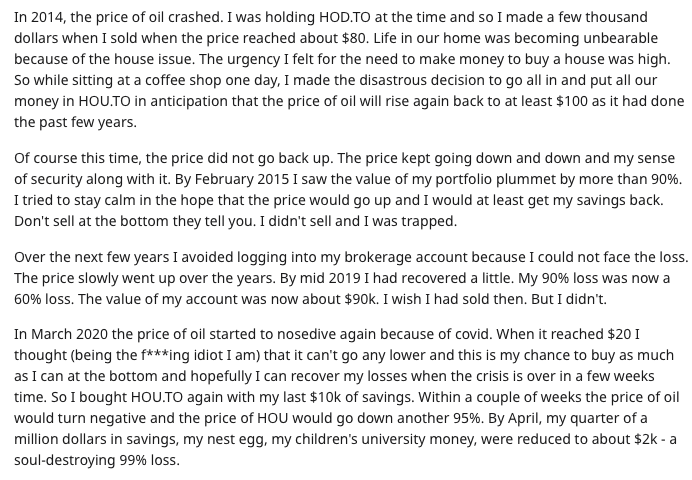Click the first HOU.TO ticker mention
This screenshot has width=692, height=480.
tap(104, 101)
